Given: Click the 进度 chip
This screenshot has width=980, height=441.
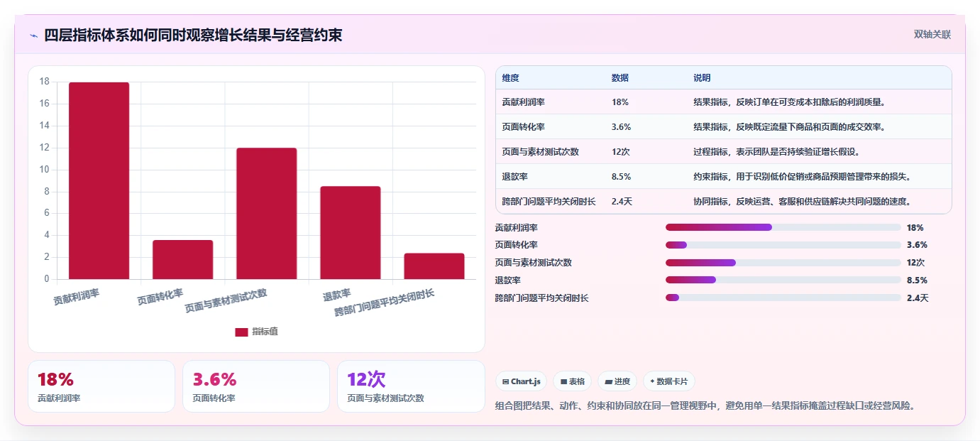Looking at the screenshot, I should tap(617, 381).
